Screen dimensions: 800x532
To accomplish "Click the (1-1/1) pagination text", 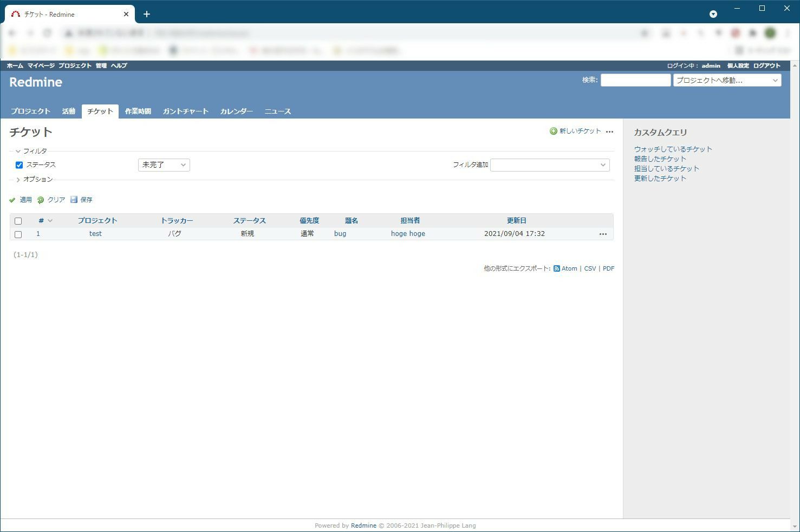I will tap(25, 255).
